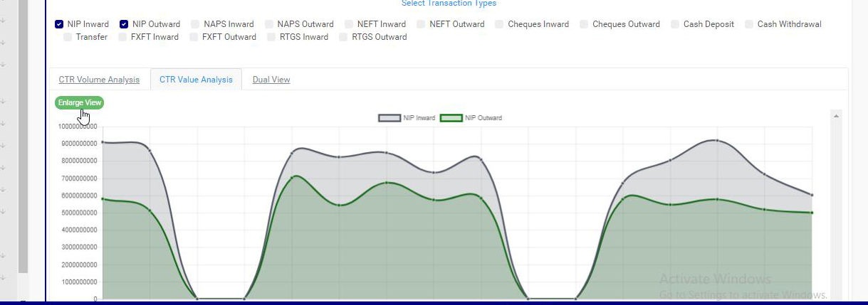Enable NEFT Inward transaction type

[x=349, y=24]
